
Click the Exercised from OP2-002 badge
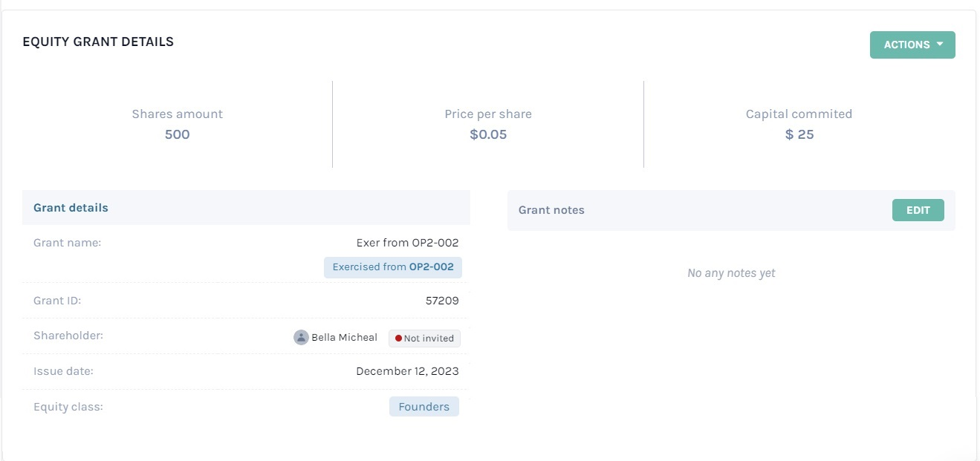[393, 267]
